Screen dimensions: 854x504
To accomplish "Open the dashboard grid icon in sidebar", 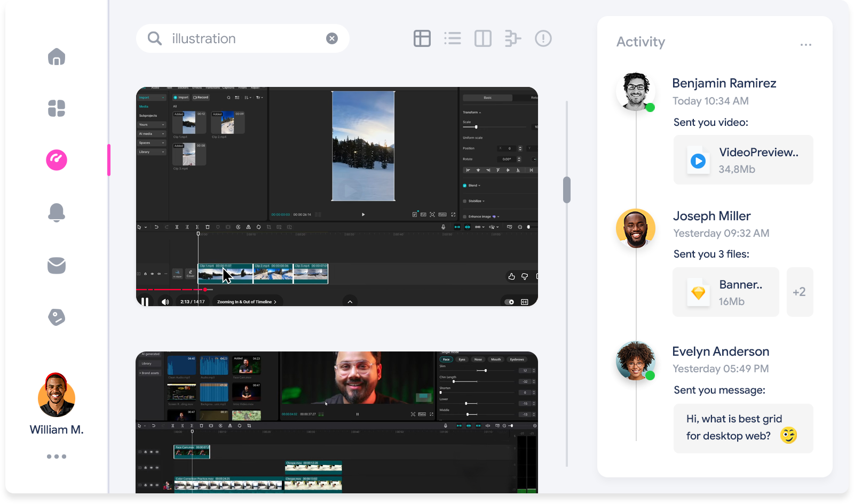I will pos(57,108).
